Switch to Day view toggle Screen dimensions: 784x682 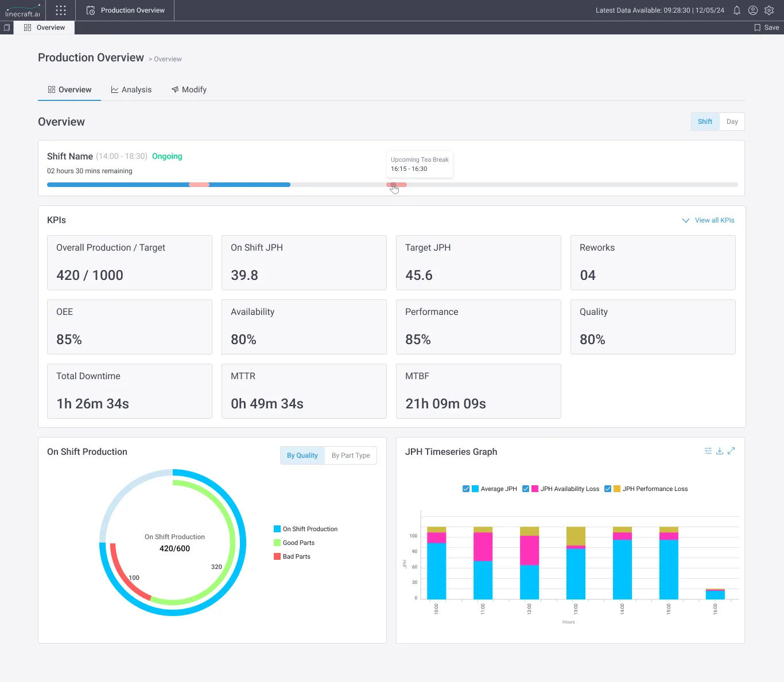point(732,122)
